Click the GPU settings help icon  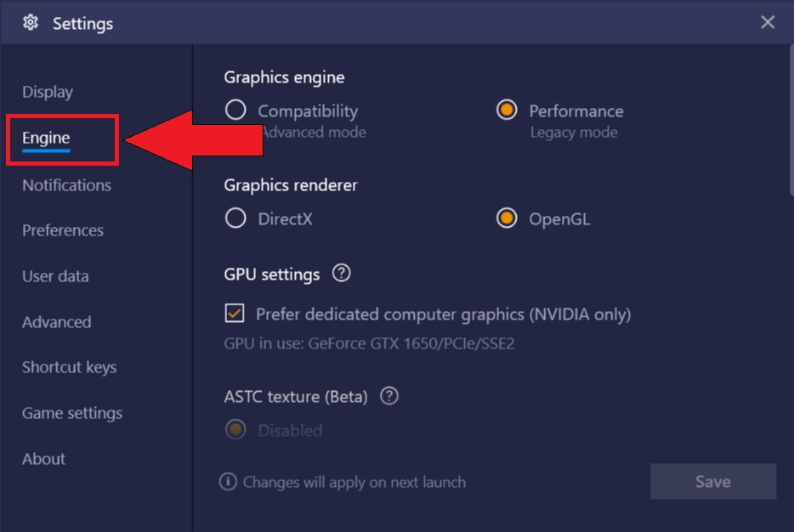coord(341,274)
